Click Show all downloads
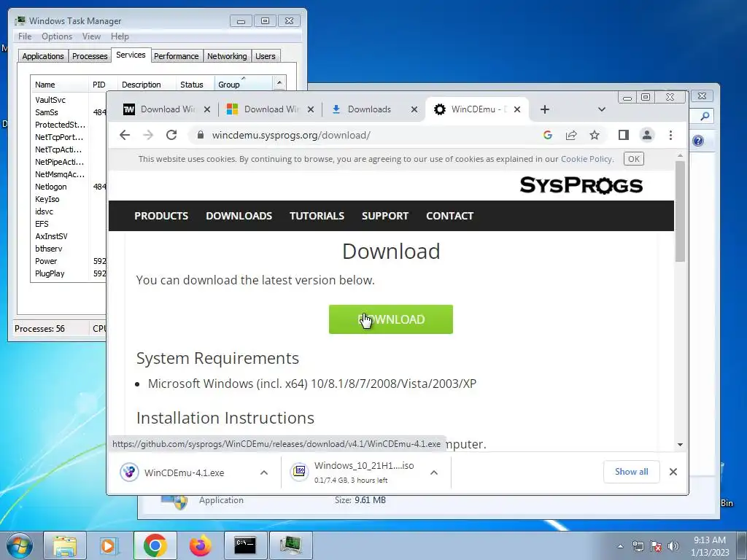The height and width of the screenshot is (560, 747). coord(631,472)
